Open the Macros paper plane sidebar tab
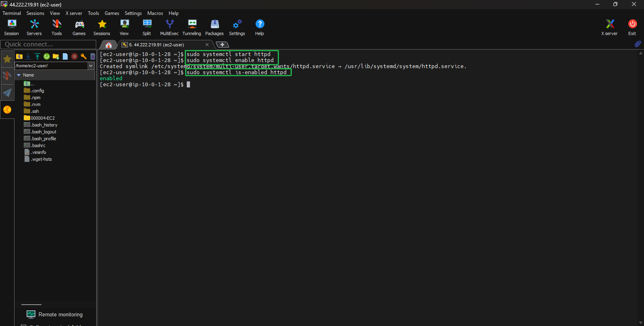Viewport: 644px width, 326px height. tap(7, 93)
